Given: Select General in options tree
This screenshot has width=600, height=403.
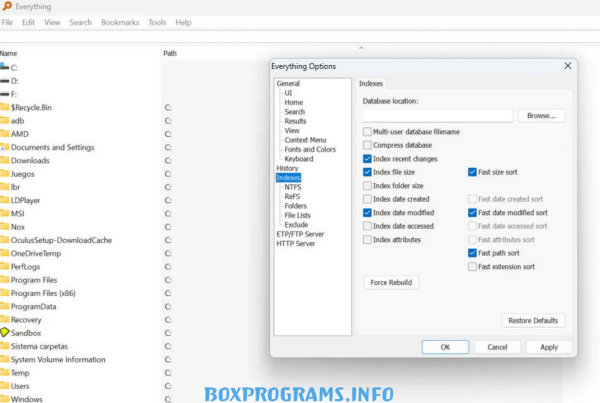Looking at the screenshot, I should 288,83.
